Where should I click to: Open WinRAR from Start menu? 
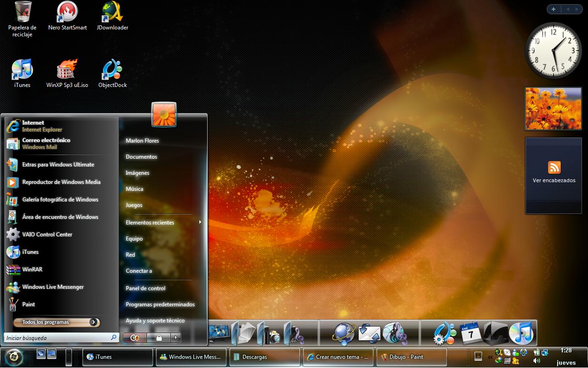point(61,270)
